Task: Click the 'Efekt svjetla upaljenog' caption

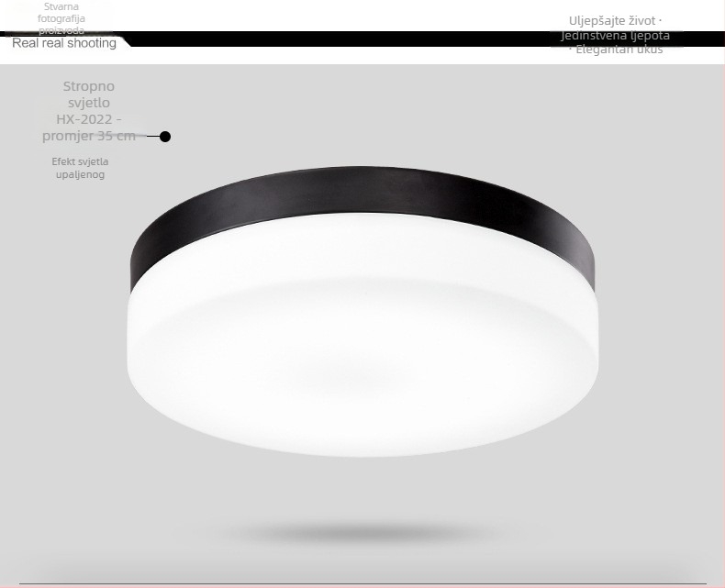Action: [80, 168]
